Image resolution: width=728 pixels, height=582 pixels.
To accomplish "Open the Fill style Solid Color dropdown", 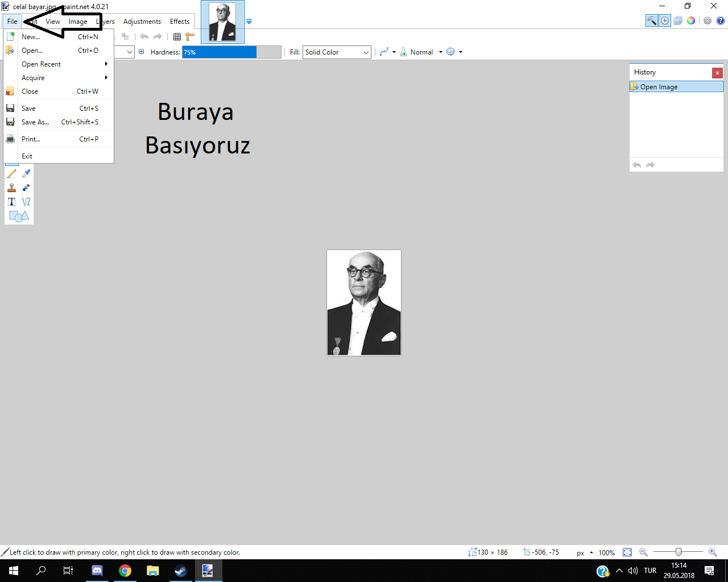I will (x=337, y=52).
